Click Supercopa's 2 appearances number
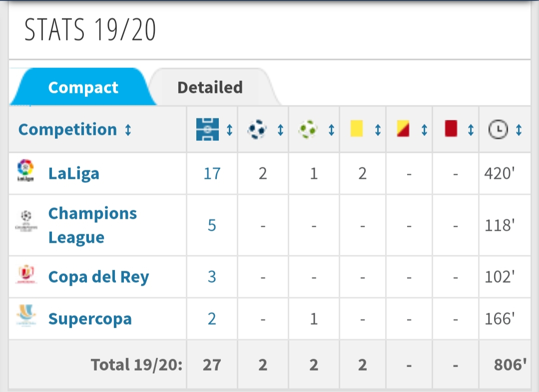This screenshot has width=539, height=392. point(212,319)
